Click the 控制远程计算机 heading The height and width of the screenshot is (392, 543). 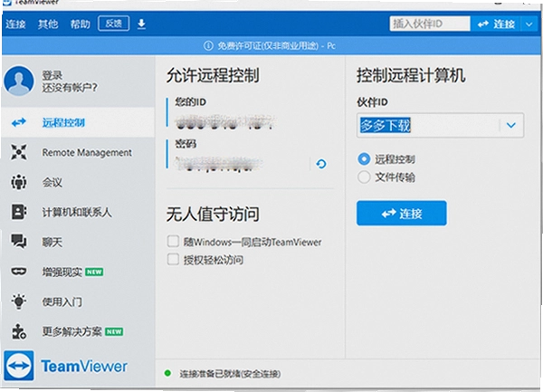click(411, 75)
